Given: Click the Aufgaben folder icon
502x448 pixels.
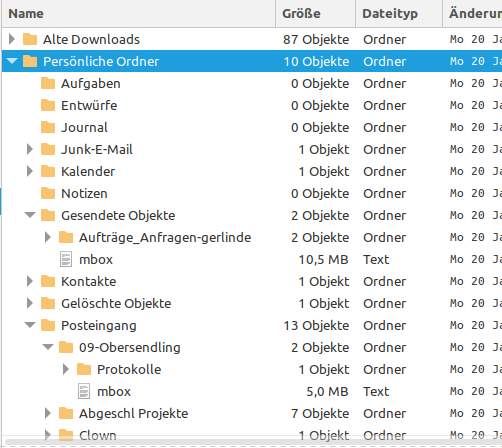Looking at the screenshot, I should click(48, 83).
